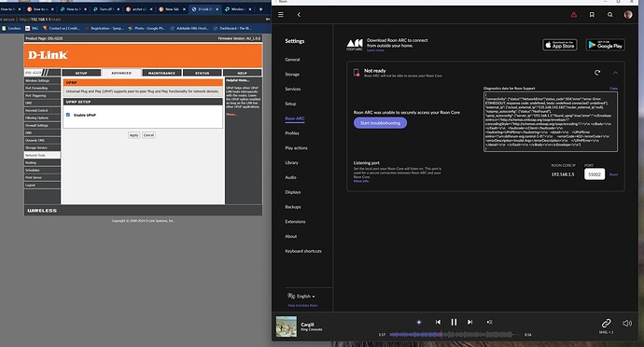
Task: Click the Cargill album art thumbnail
Action: point(287,326)
